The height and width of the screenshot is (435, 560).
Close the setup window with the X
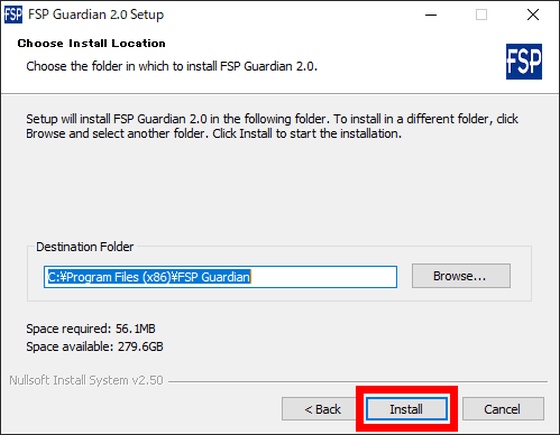(533, 15)
